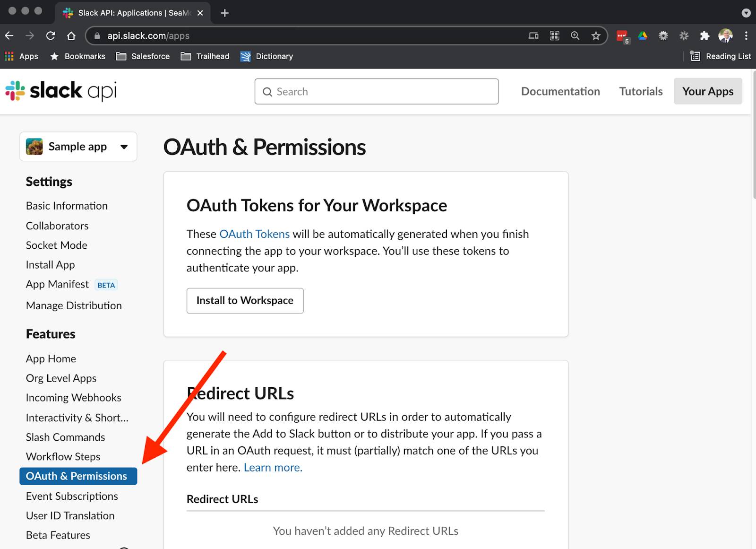The height and width of the screenshot is (549, 756).
Task: Follow the Learn more link
Action: pyautogui.click(x=273, y=468)
